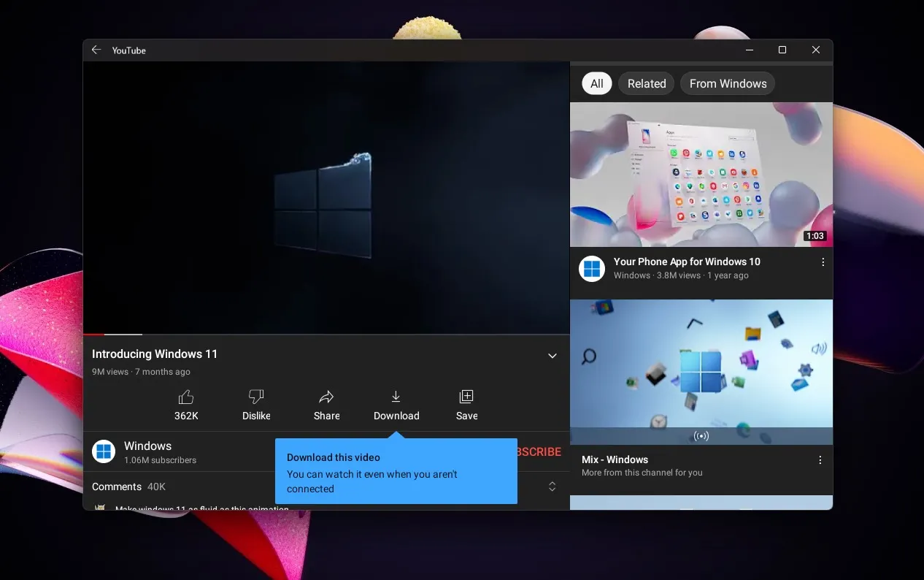
Task: Select the Related filter chip
Action: click(x=646, y=84)
